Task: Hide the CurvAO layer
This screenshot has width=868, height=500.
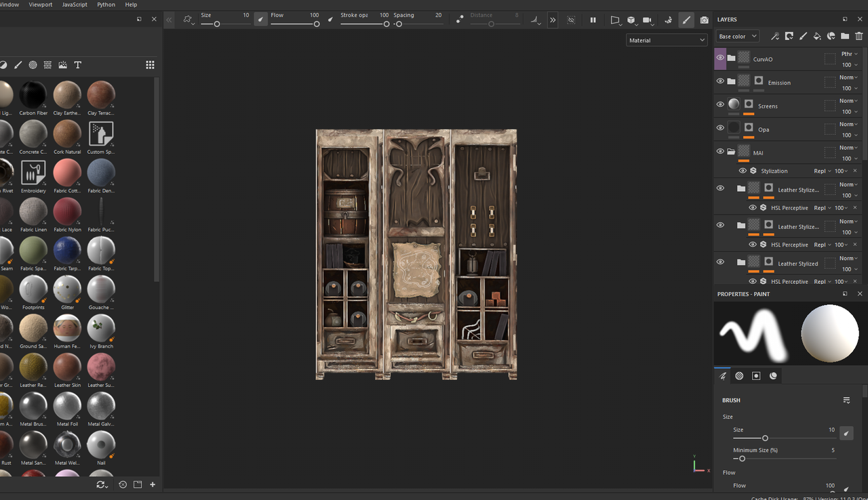Action: (720, 58)
